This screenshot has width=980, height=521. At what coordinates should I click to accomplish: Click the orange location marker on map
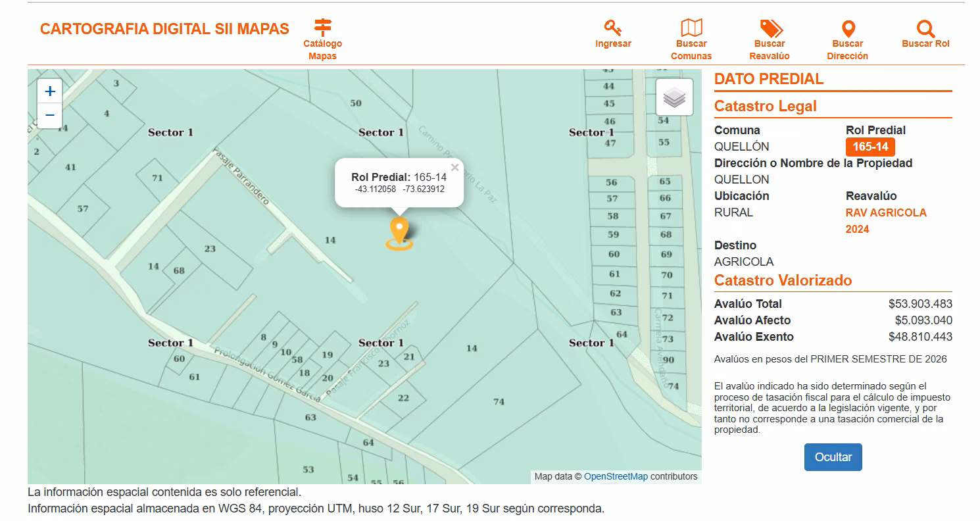point(399,234)
